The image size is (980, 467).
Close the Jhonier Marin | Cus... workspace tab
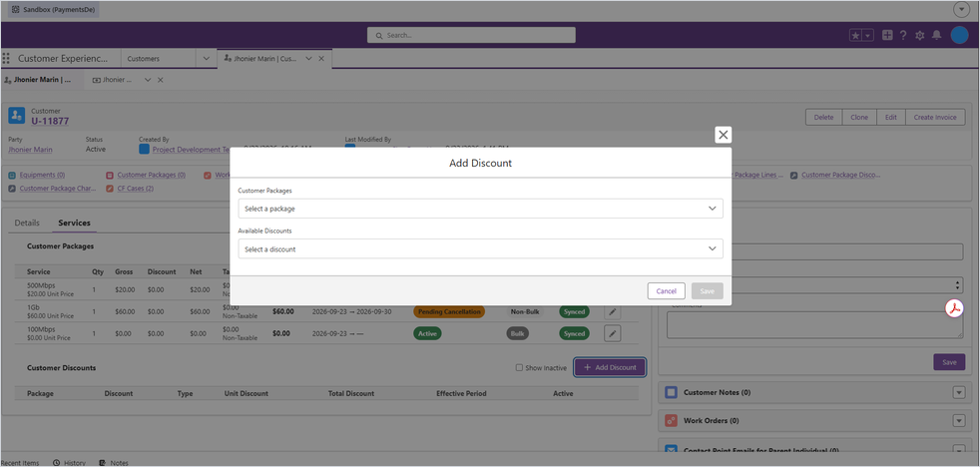[321, 58]
